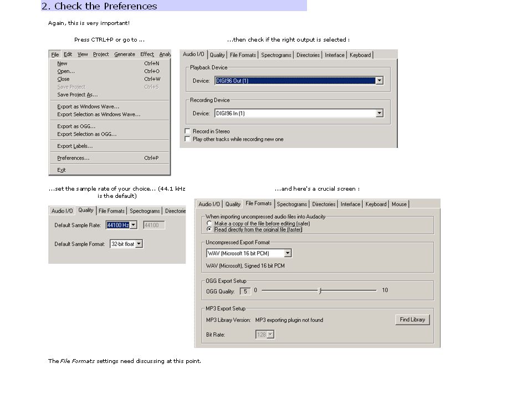Image resolution: width=532 pixels, height=399 pixels.
Task: Choose Save Project As... entry
Action: click(x=109, y=95)
